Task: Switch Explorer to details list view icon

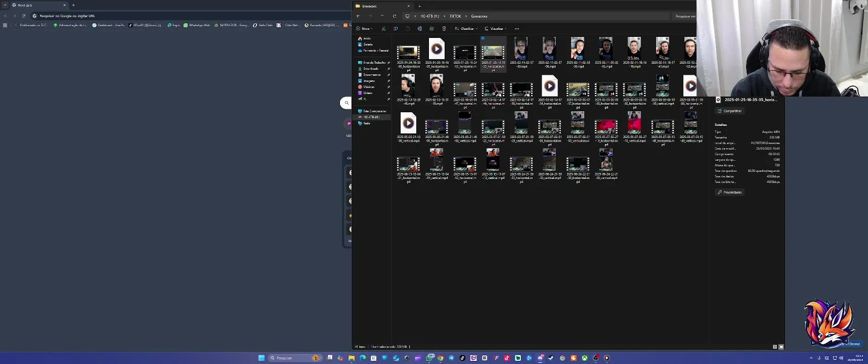Action: tap(775, 347)
